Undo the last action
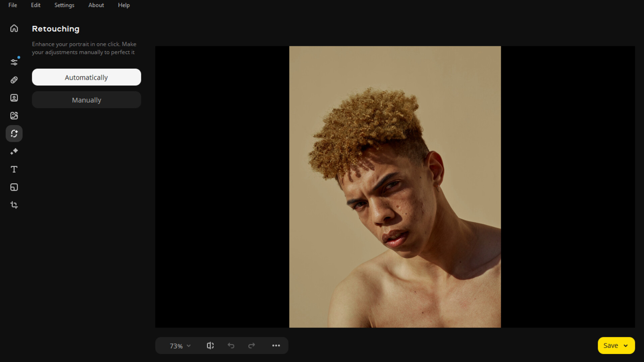 coord(231,346)
